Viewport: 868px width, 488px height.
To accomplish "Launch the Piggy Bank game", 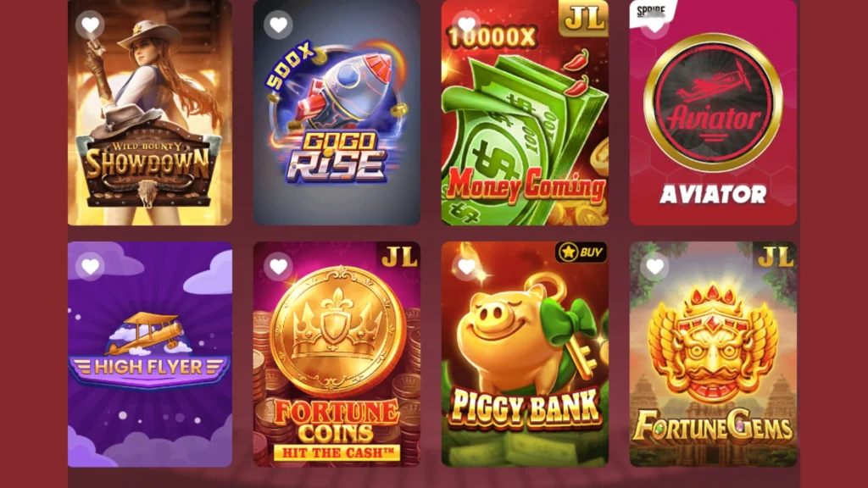I will tap(525, 354).
